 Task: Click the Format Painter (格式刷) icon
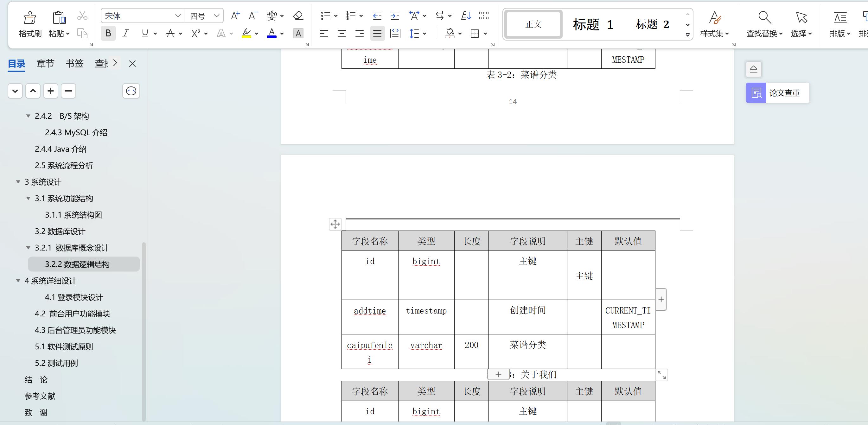click(x=30, y=18)
